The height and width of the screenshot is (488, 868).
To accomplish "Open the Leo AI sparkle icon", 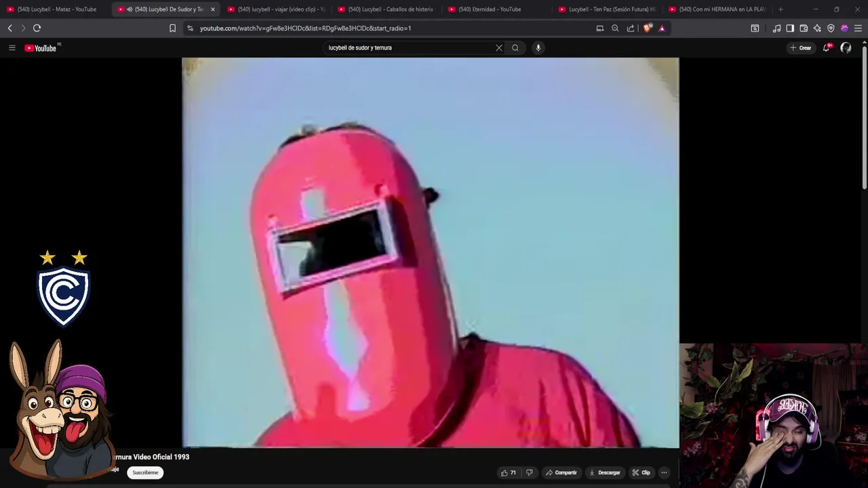I will tap(817, 28).
